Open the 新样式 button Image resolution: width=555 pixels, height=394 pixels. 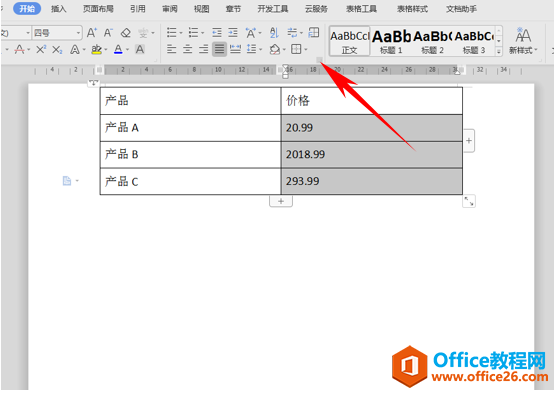pos(523,41)
